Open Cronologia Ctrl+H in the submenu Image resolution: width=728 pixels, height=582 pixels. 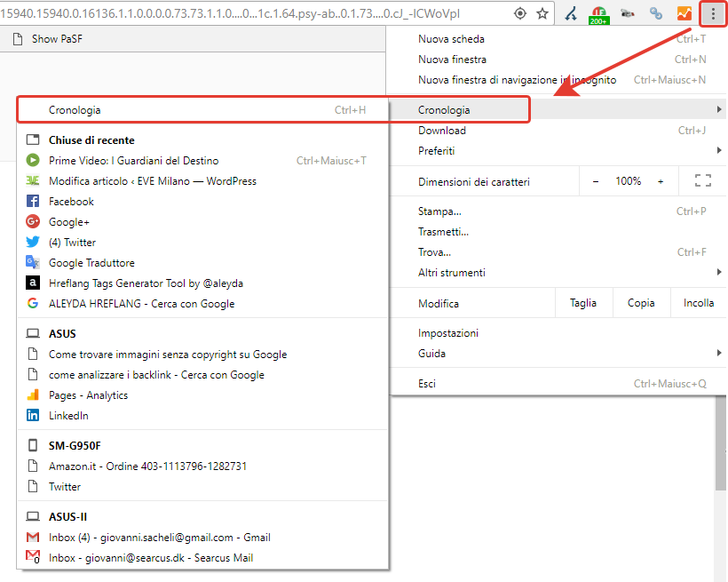click(202, 110)
